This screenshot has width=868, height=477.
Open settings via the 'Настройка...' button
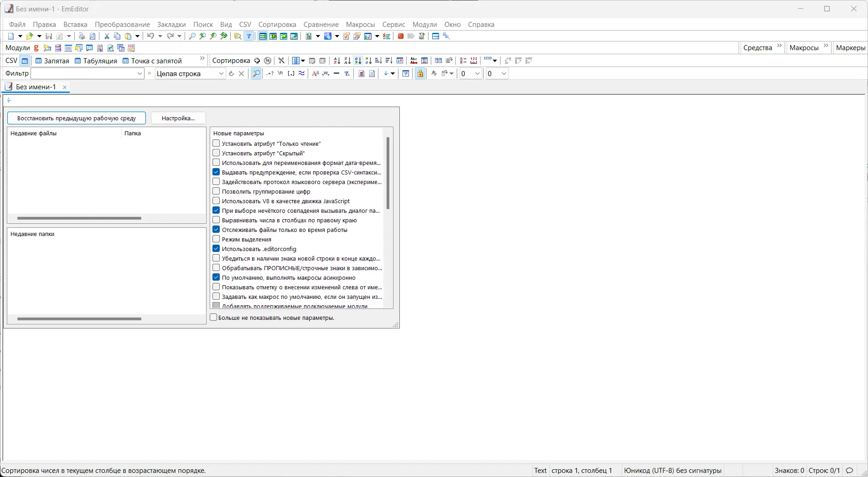click(178, 118)
